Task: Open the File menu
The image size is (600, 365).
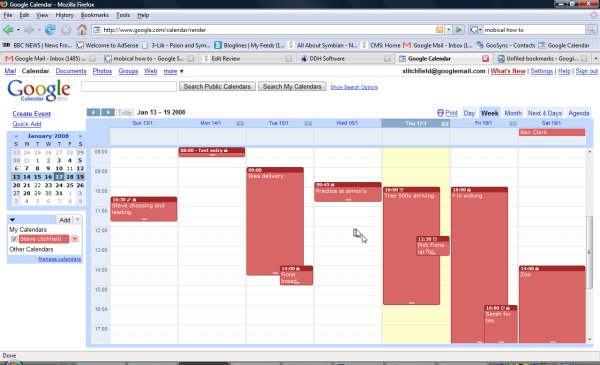Action: pos(8,15)
